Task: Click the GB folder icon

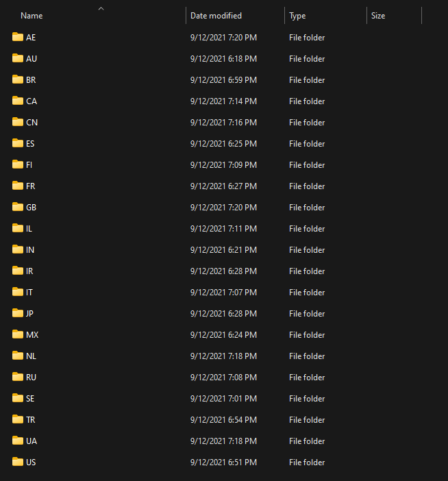Action: [x=18, y=207]
